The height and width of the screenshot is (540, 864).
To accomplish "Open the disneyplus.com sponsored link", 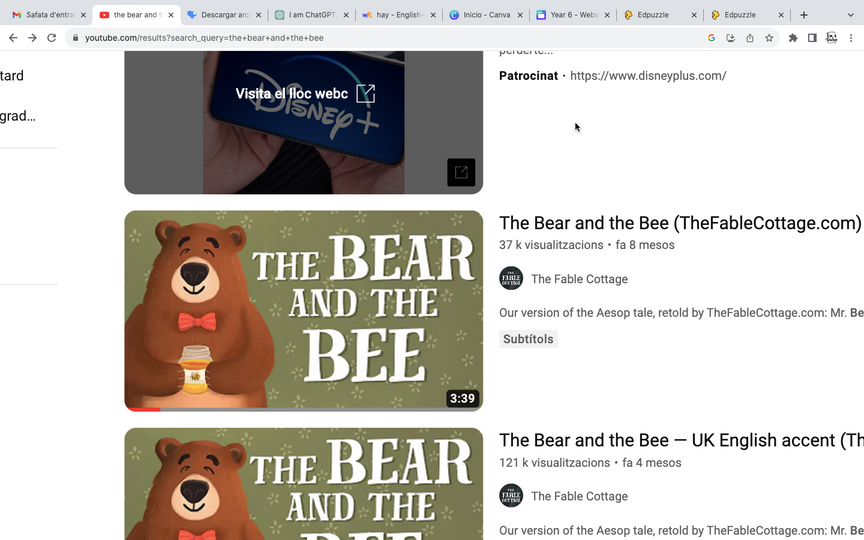I will point(648,76).
